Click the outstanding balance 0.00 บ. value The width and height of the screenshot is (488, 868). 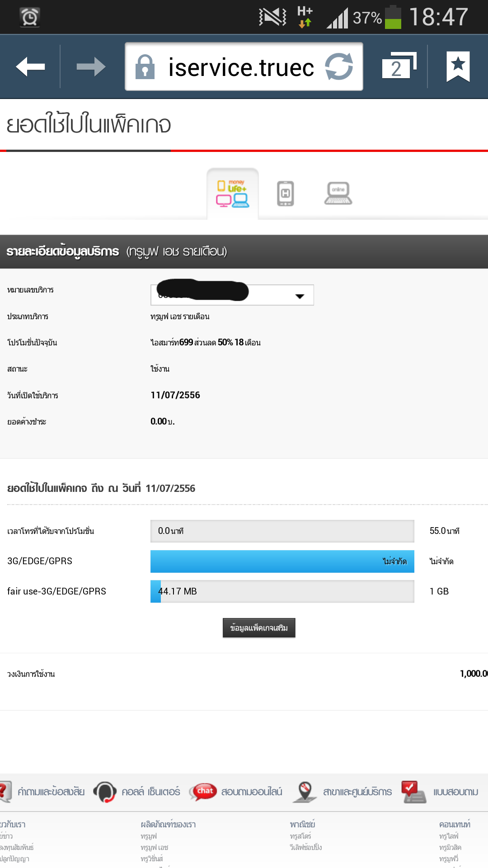[163, 421]
